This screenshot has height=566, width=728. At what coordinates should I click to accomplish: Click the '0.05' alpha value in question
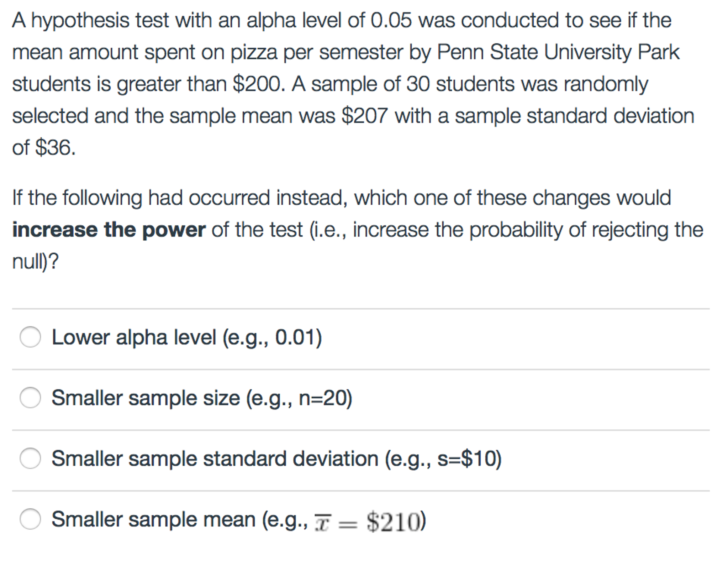[x=391, y=20]
